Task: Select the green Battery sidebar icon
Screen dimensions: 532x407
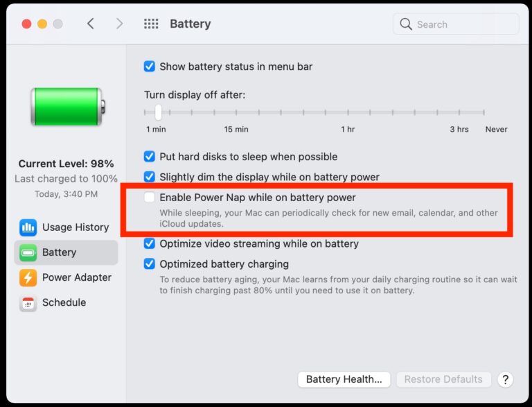Action: coord(28,252)
